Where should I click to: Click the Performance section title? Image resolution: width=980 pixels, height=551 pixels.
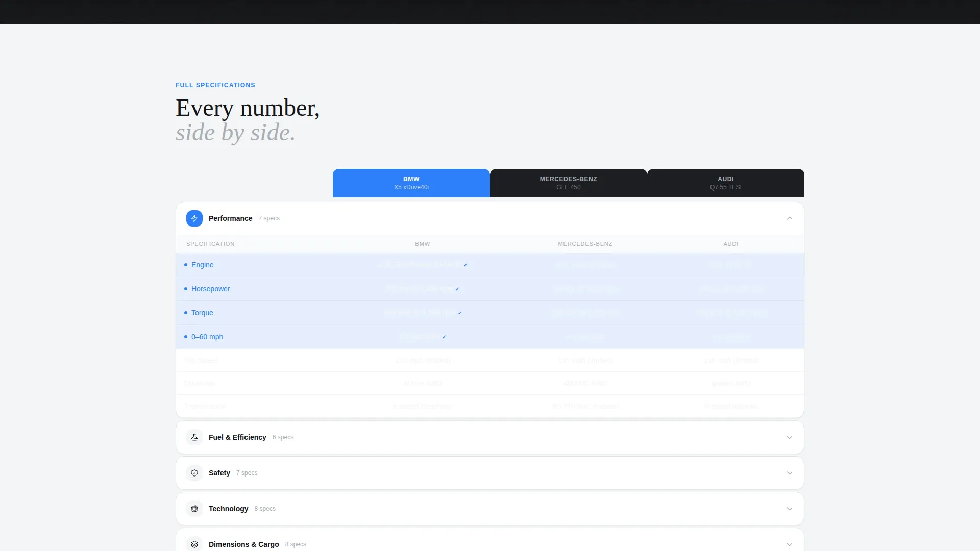click(x=230, y=218)
